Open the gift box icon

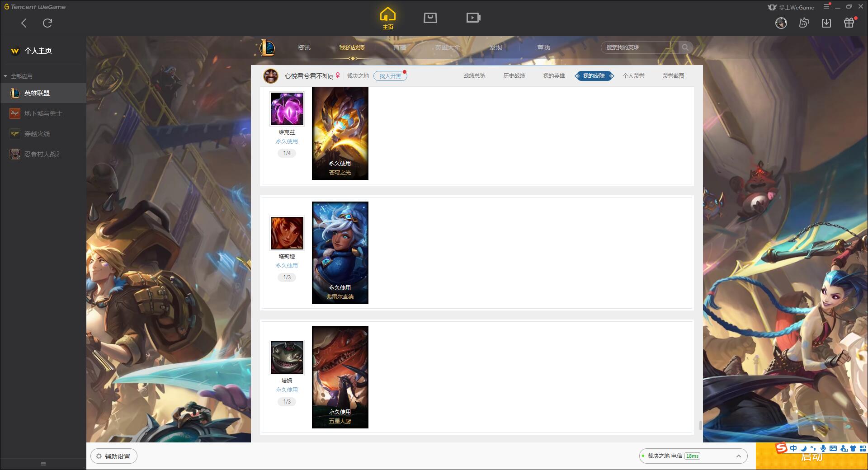pos(849,23)
